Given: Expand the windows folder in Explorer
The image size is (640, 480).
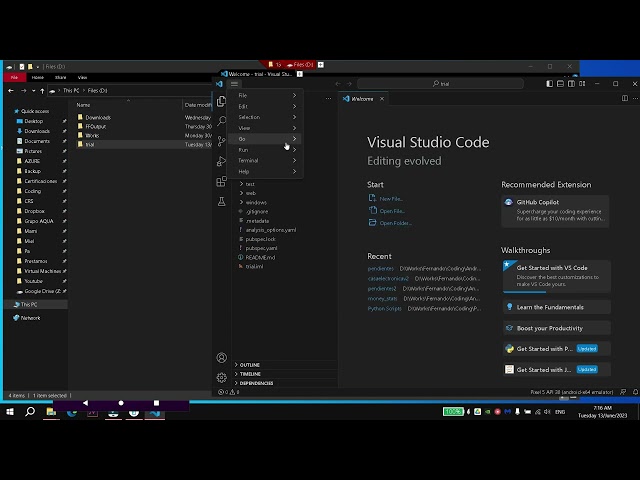Looking at the screenshot, I should [x=256, y=202].
